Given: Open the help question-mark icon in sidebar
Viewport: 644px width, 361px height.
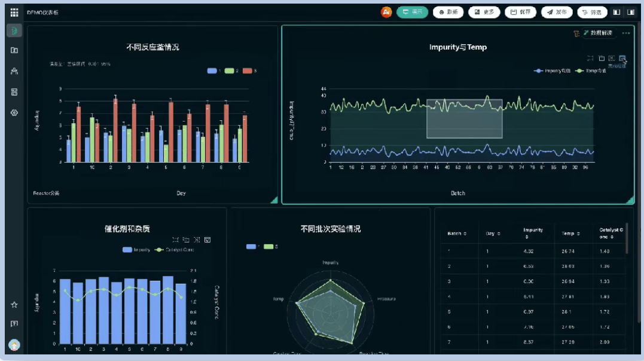Looking at the screenshot, I should click(x=14, y=324).
